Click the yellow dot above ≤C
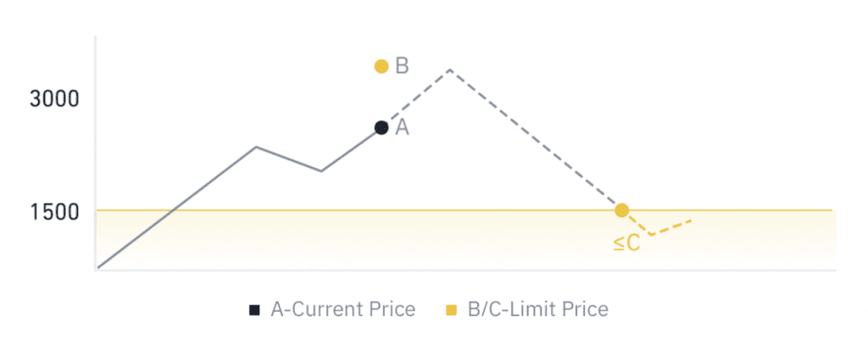 (621, 209)
